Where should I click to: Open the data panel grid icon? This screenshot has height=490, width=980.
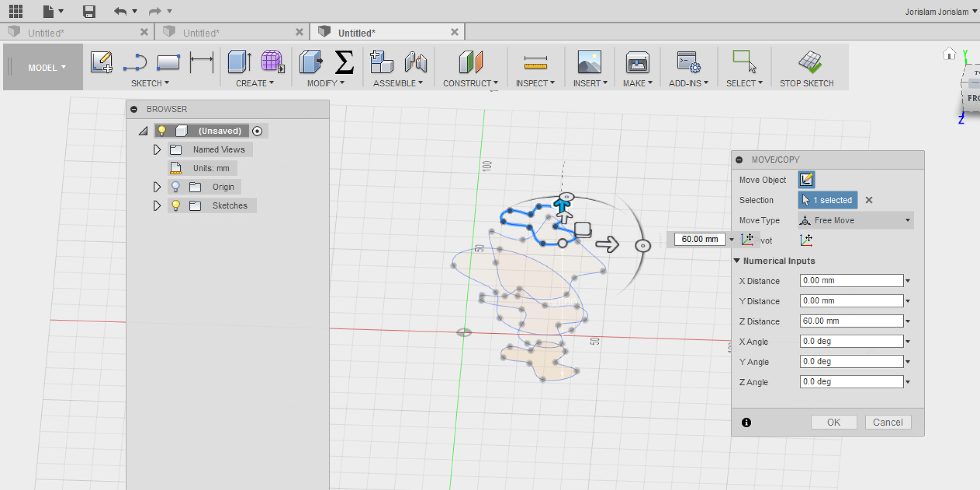pyautogui.click(x=16, y=11)
